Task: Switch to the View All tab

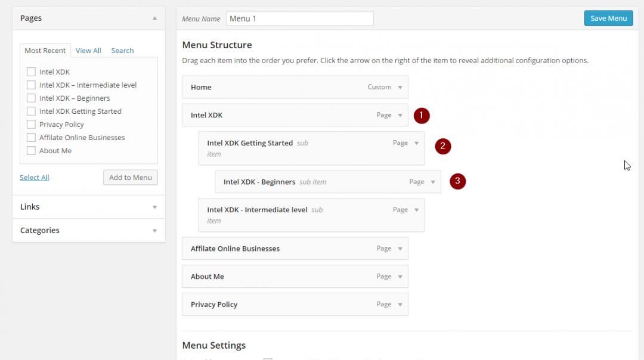Action: (88, 51)
